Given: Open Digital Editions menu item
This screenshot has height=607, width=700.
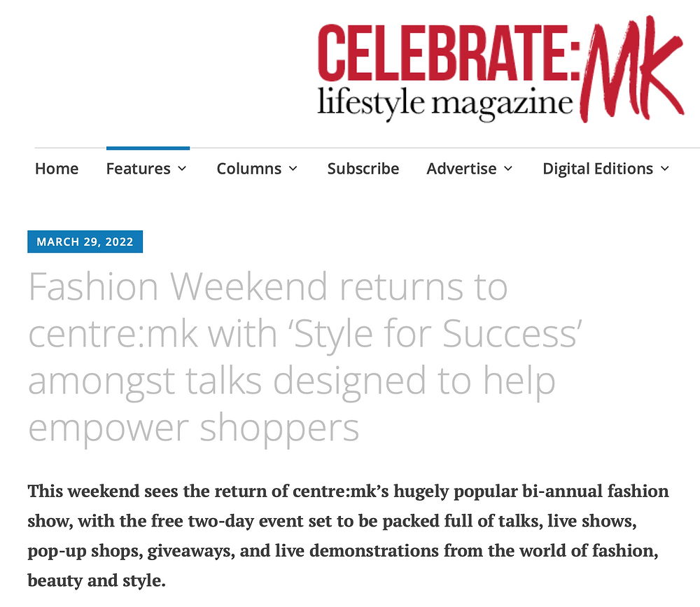Looking at the screenshot, I should 598,169.
